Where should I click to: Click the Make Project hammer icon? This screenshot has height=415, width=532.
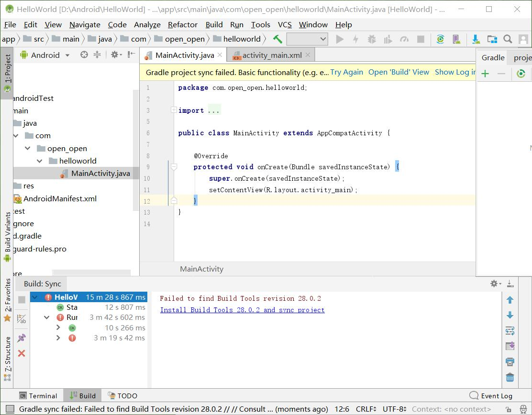coord(277,39)
